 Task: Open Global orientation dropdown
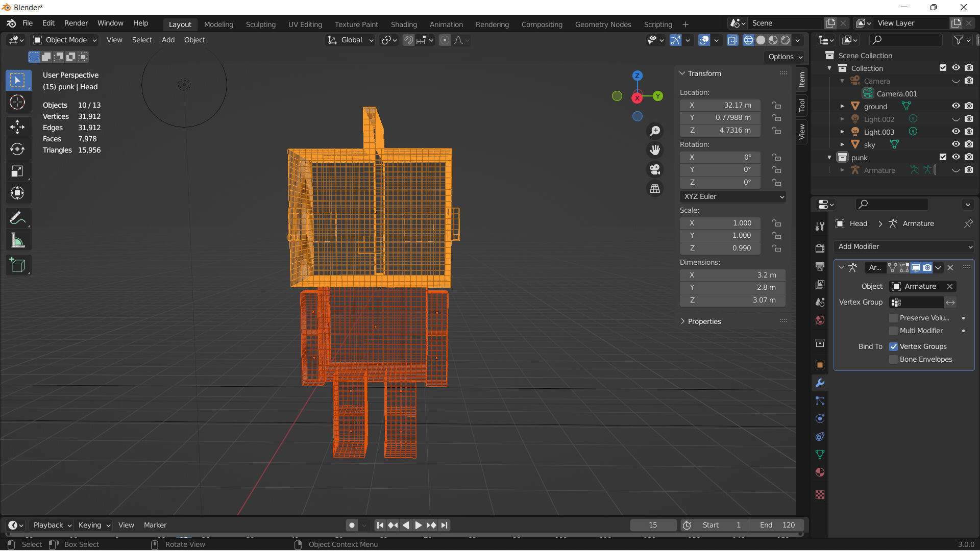click(351, 40)
